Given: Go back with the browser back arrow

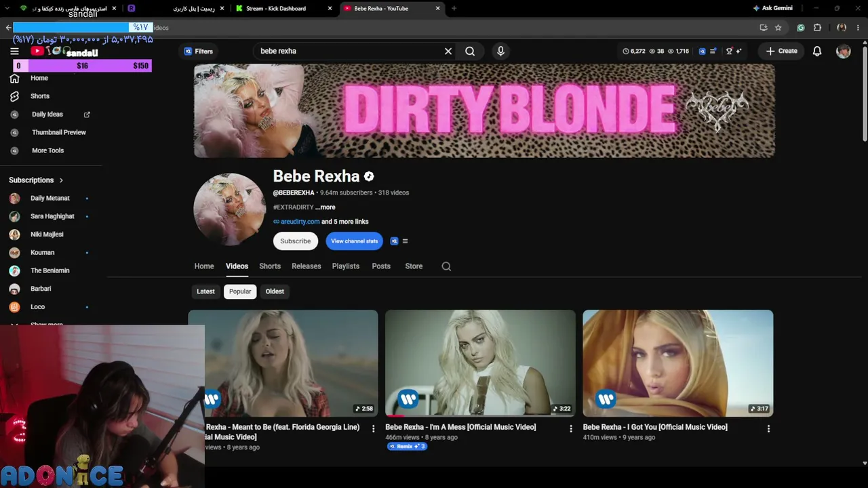Looking at the screenshot, I should click(x=8, y=28).
